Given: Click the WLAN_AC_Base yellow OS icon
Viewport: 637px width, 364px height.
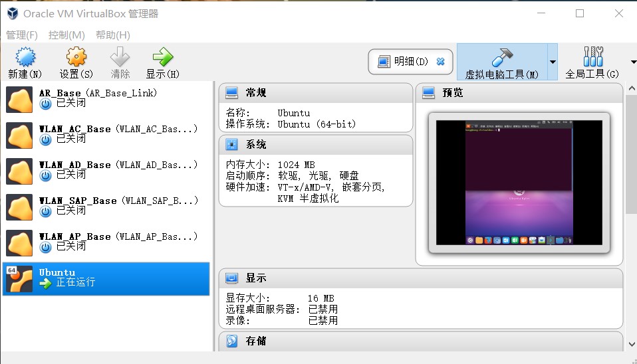Looking at the screenshot, I should click(x=19, y=136).
